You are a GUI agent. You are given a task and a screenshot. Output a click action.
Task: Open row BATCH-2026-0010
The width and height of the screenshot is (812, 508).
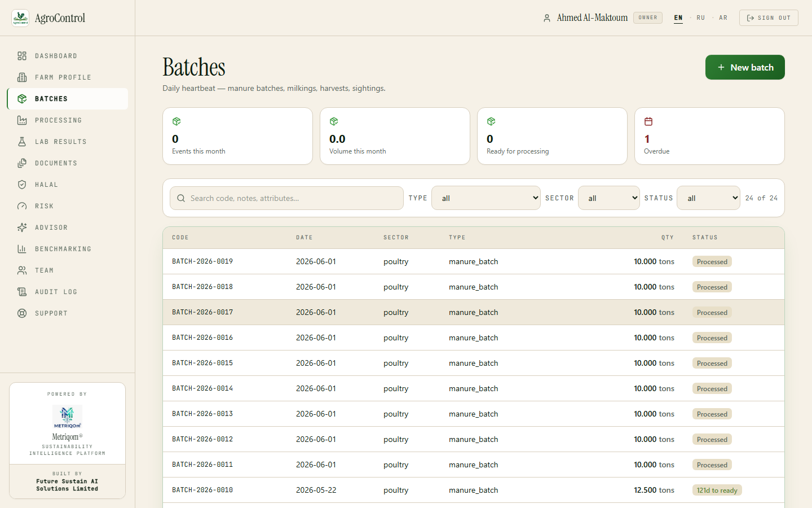474,490
